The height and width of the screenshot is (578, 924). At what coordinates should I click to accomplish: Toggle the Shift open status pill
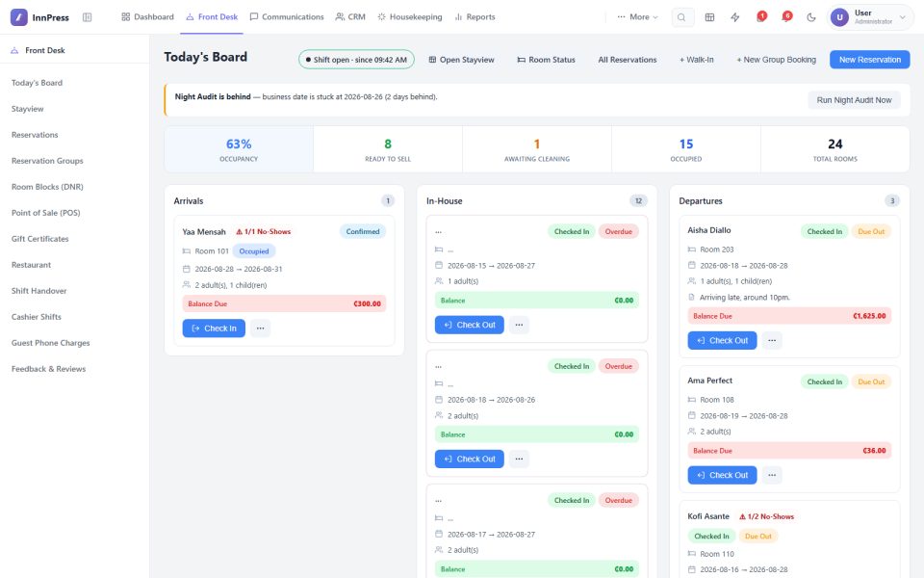pos(356,60)
